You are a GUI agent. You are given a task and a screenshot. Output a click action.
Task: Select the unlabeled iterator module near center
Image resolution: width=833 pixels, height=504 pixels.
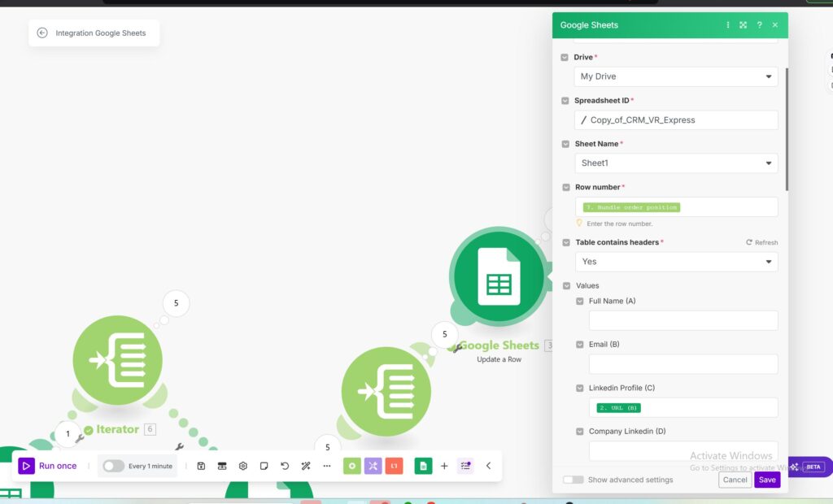pyautogui.click(x=386, y=391)
